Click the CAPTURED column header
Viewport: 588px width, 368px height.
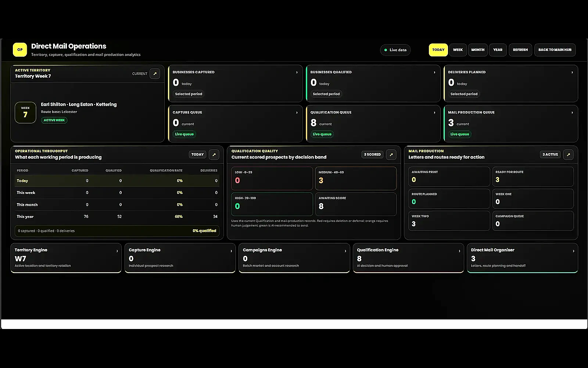tap(80, 170)
